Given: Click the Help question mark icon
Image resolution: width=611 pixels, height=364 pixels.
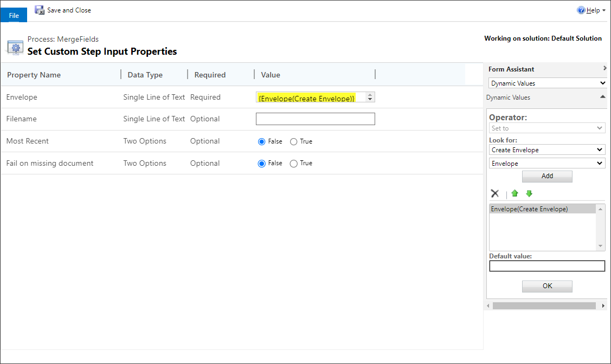Looking at the screenshot, I should click(582, 10).
